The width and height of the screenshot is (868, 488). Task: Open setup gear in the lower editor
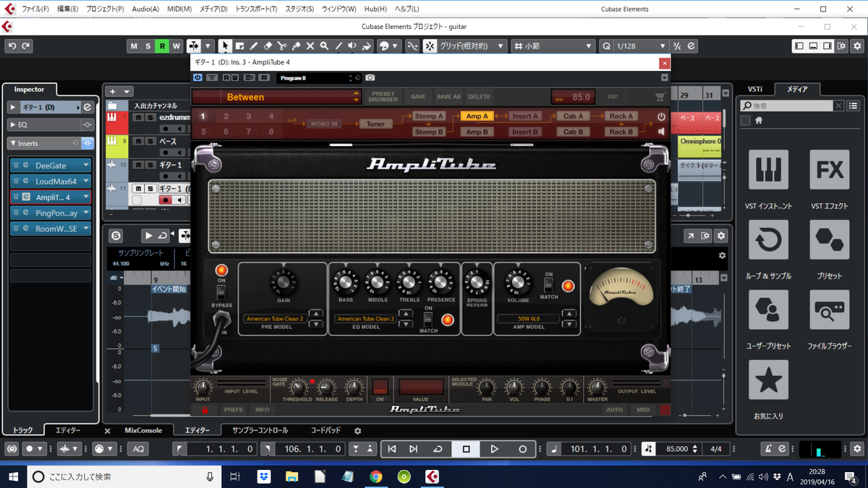(x=720, y=236)
